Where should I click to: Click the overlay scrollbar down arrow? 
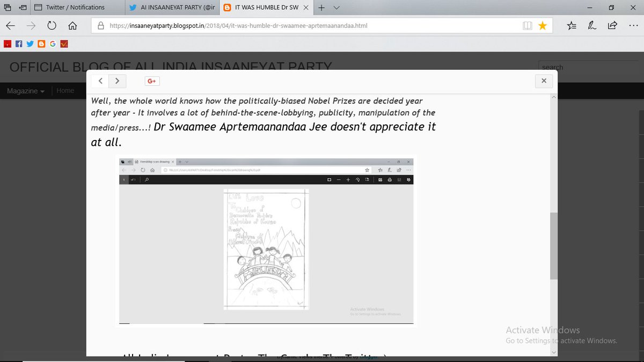pos(554,352)
